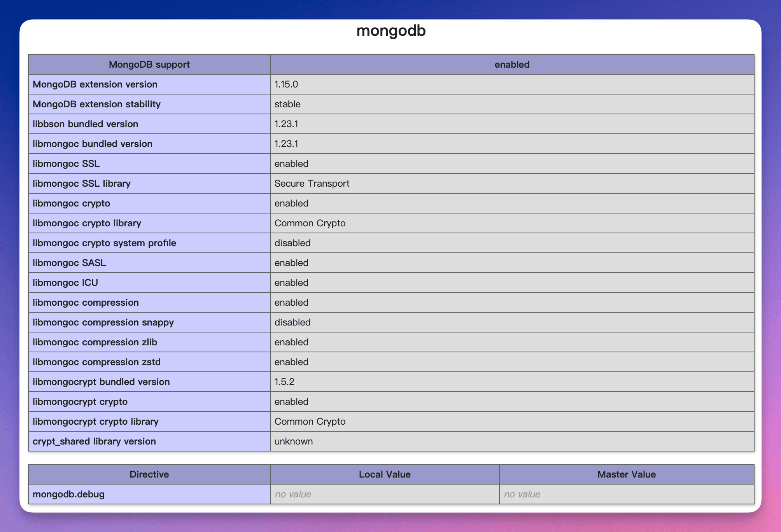Click libmongoc bundled version 1.23.1 value

click(x=286, y=144)
